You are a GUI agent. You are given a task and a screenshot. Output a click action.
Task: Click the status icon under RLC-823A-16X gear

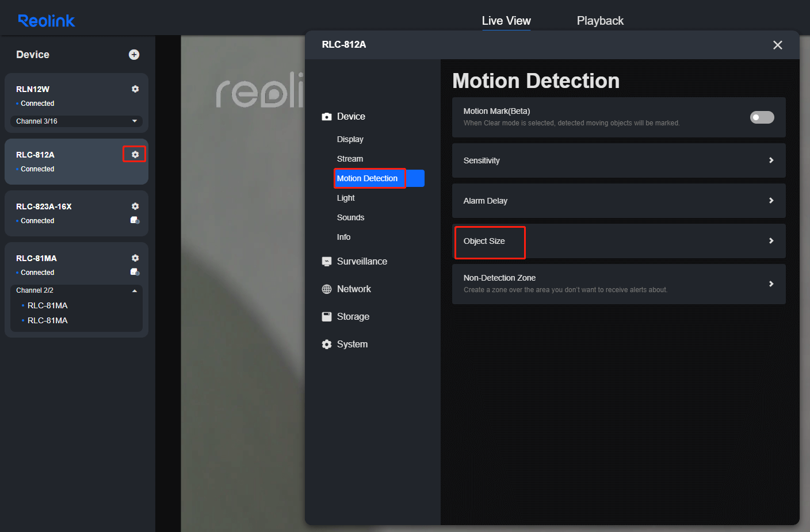pos(135,220)
